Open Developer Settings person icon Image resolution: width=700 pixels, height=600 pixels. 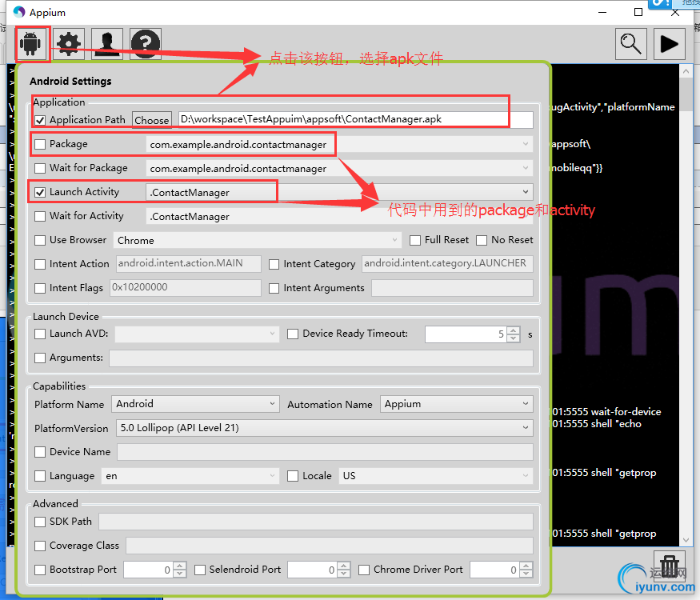click(107, 44)
